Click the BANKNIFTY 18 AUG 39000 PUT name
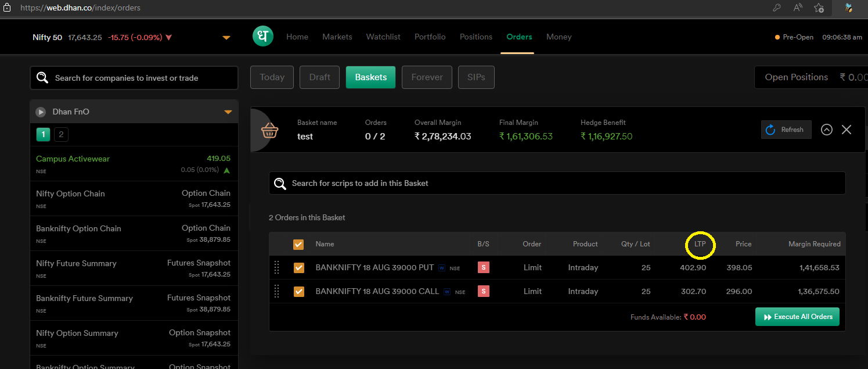Viewport: 868px width, 369px height. [x=374, y=267]
